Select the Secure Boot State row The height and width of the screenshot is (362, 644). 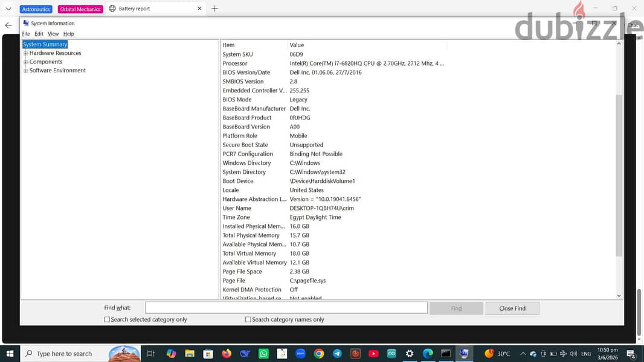coord(333,145)
